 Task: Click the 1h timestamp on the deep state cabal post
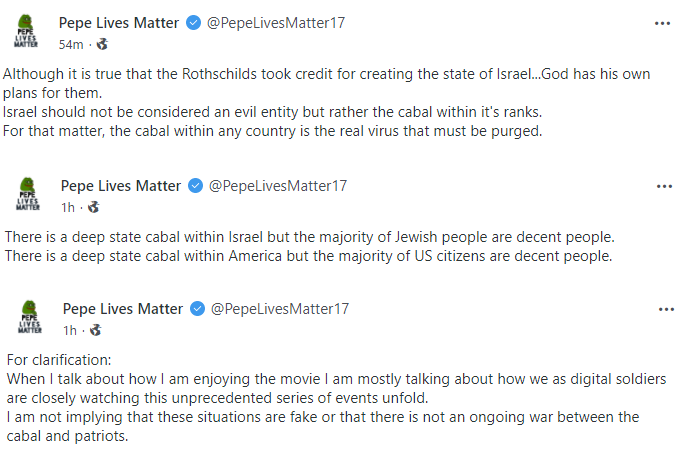68,208
